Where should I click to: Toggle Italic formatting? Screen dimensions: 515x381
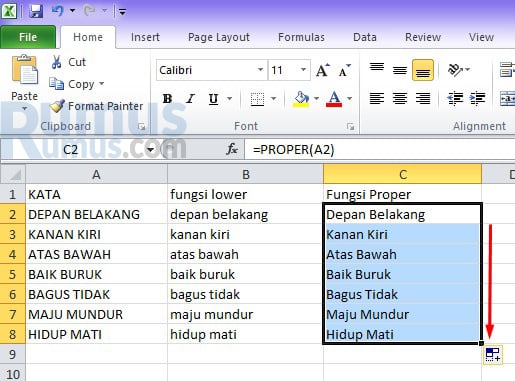[190, 99]
